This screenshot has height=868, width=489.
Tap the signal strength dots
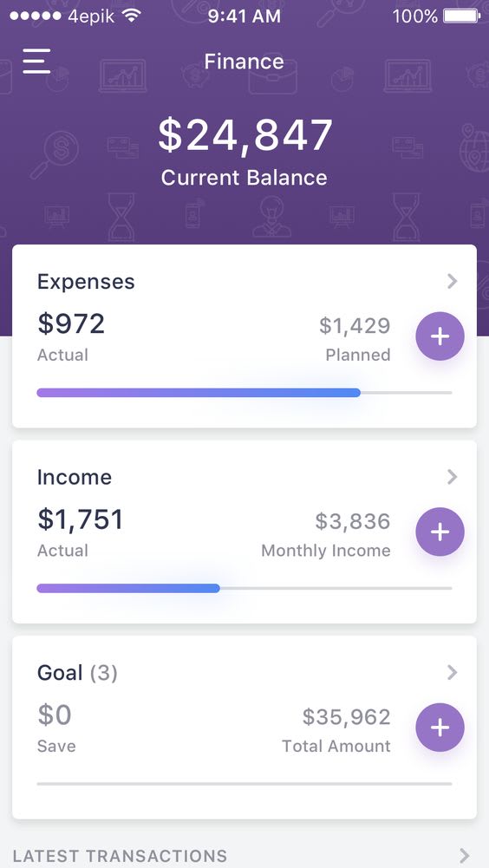[x=35, y=16]
